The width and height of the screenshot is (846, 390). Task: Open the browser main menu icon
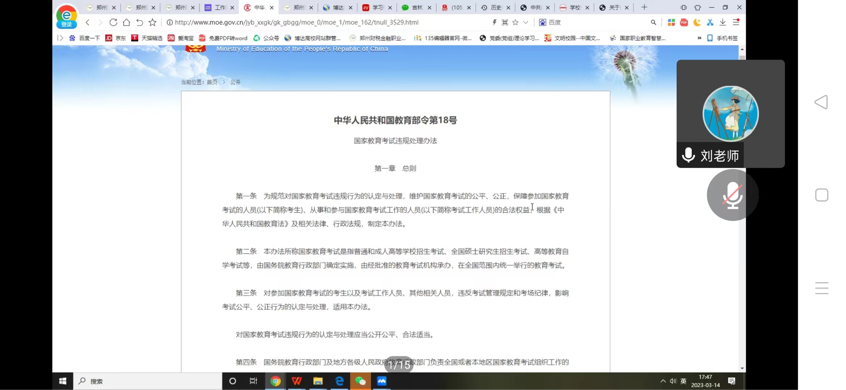tap(735, 23)
